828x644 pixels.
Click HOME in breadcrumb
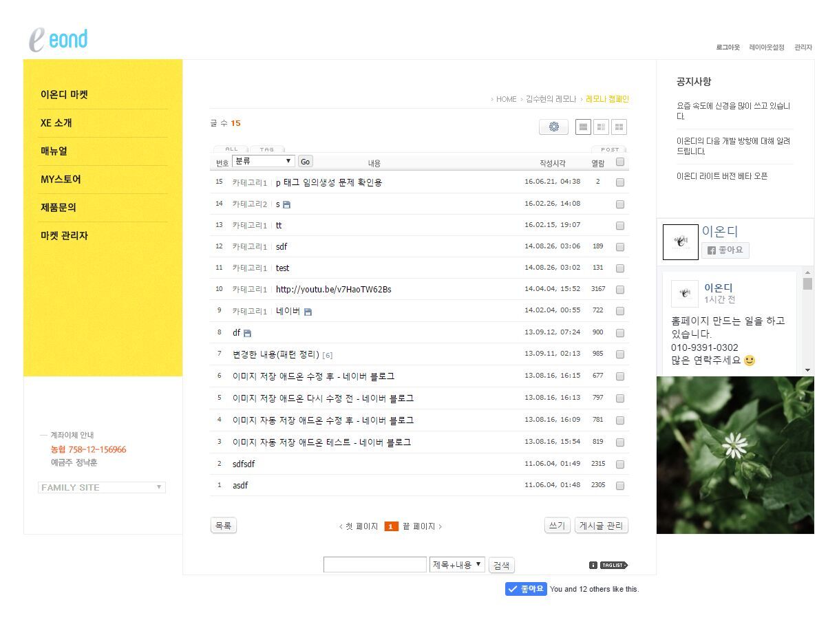click(506, 99)
